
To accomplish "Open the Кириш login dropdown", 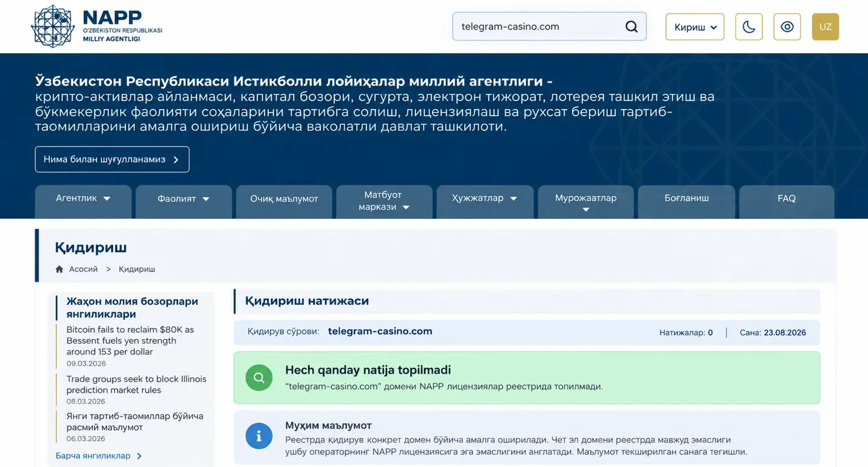I will click(x=695, y=27).
